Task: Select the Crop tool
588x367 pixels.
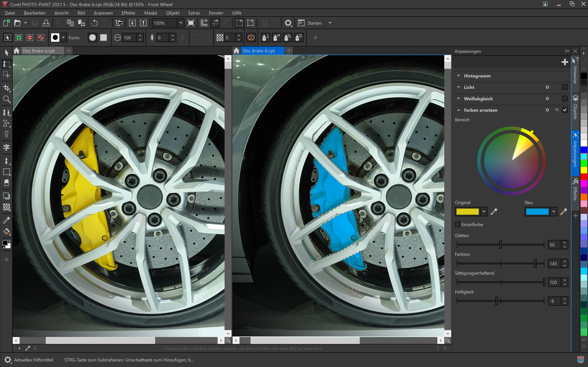Action: pos(7,88)
